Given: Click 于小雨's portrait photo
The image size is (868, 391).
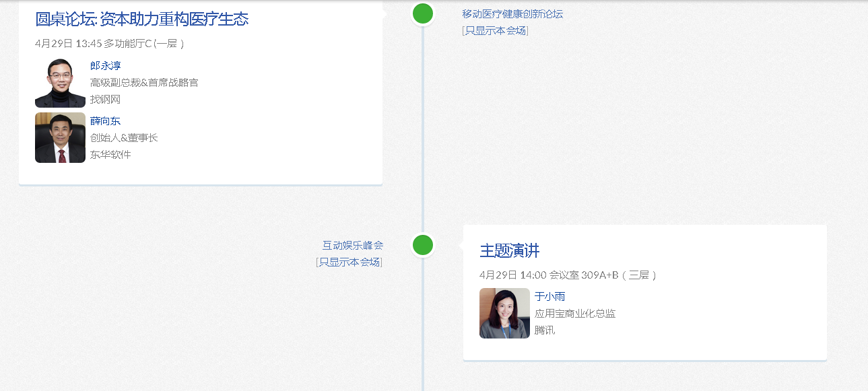Looking at the screenshot, I should tap(504, 313).
